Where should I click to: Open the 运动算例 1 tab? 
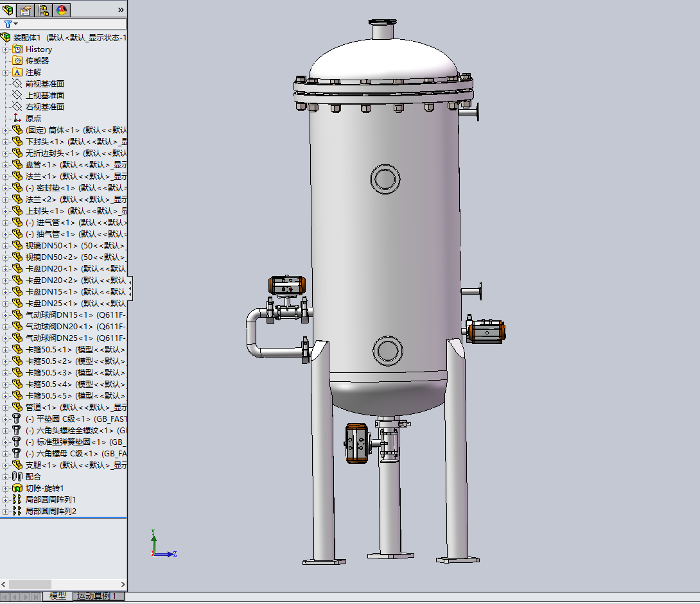[98, 596]
